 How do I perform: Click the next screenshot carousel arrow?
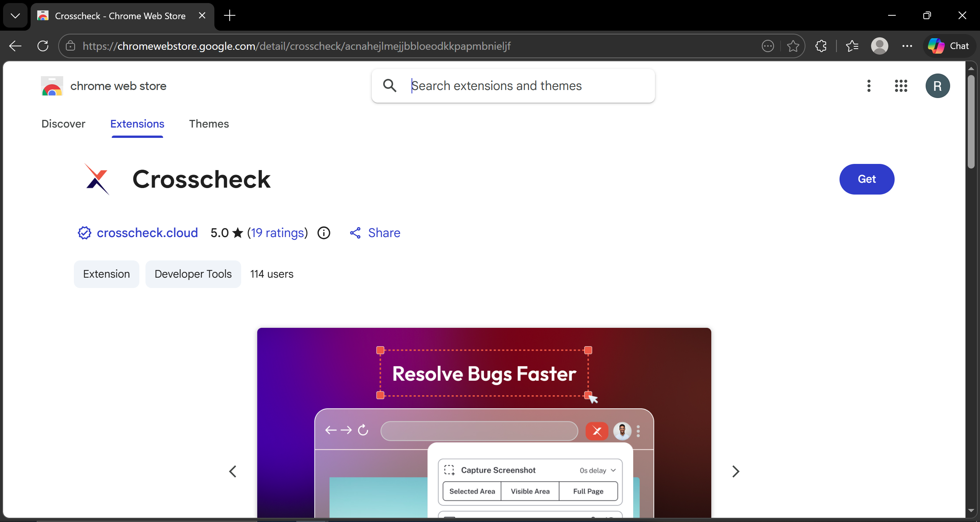pyautogui.click(x=736, y=471)
